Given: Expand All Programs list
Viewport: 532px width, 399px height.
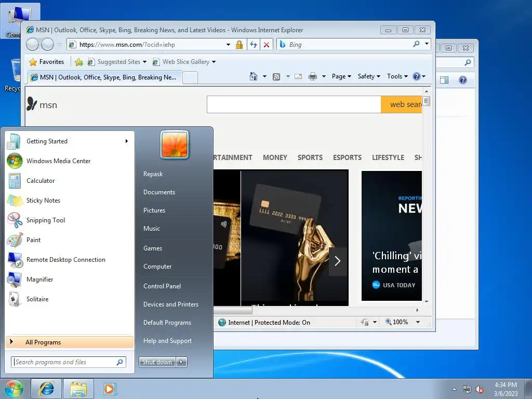Looking at the screenshot, I should point(70,342).
